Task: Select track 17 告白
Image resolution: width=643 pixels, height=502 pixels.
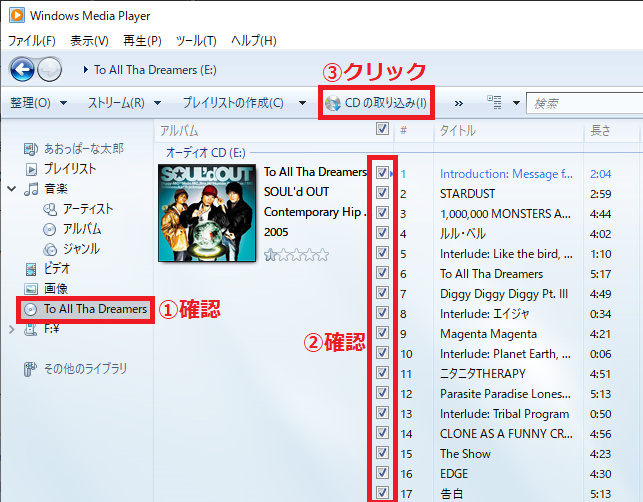Action: coord(451,494)
